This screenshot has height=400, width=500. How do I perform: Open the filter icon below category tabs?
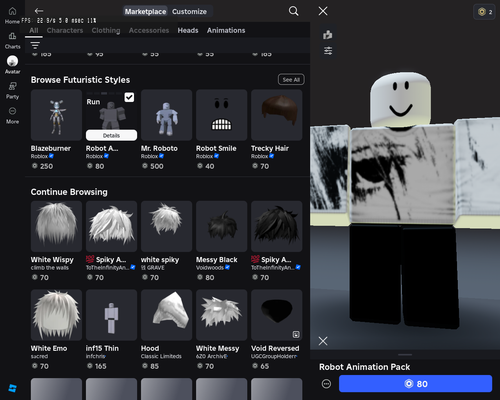(35, 45)
